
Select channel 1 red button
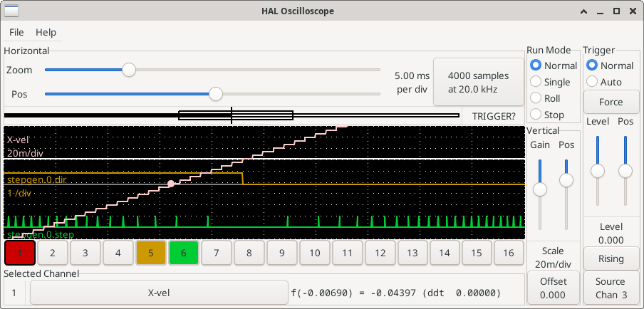21,253
